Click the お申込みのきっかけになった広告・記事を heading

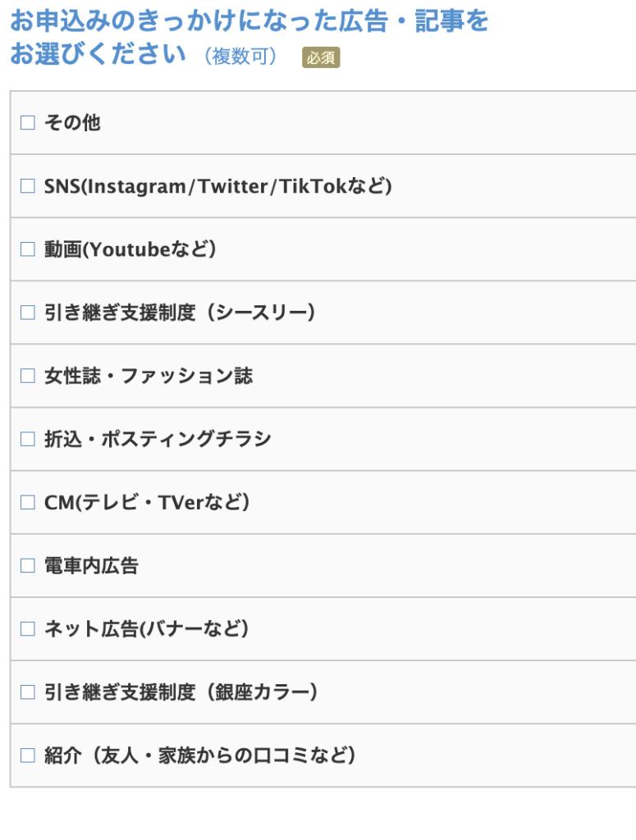pos(249,21)
